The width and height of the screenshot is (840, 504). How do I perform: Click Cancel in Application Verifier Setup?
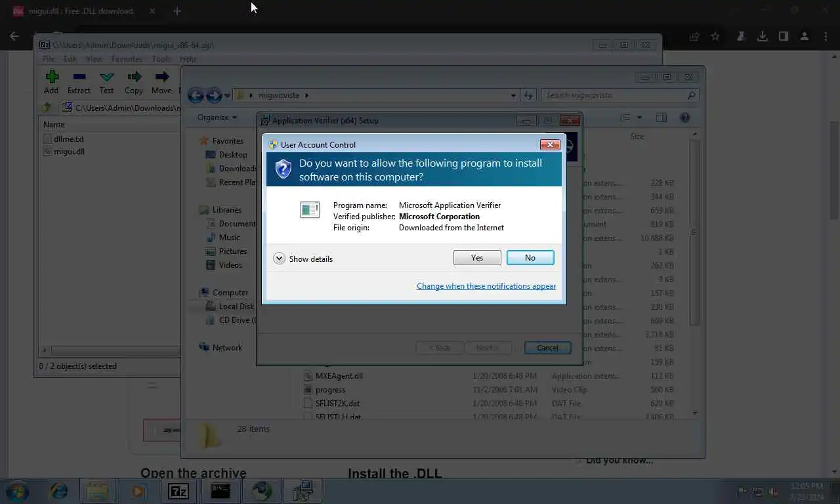(x=547, y=348)
